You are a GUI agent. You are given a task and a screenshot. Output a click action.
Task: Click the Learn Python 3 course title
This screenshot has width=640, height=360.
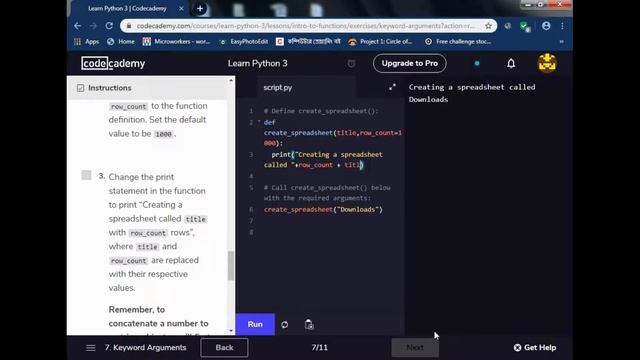pyautogui.click(x=258, y=63)
